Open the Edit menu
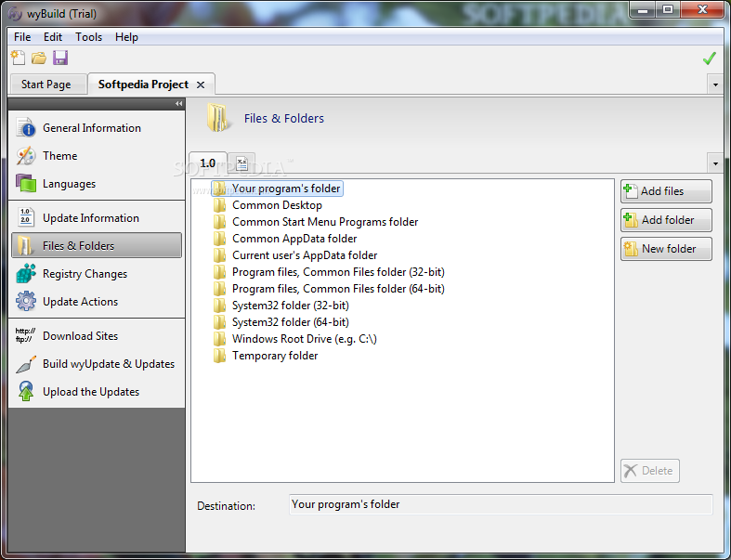The image size is (731, 560). 53,37
